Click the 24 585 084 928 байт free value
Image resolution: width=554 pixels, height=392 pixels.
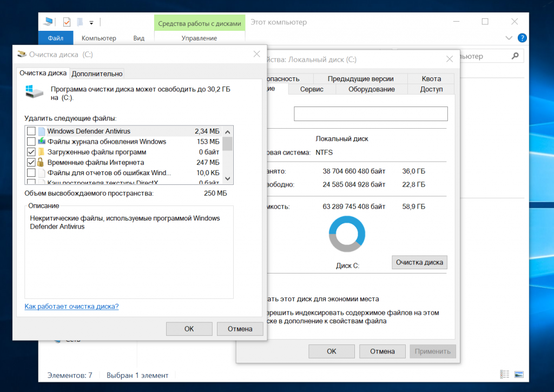tap(354, 184)
